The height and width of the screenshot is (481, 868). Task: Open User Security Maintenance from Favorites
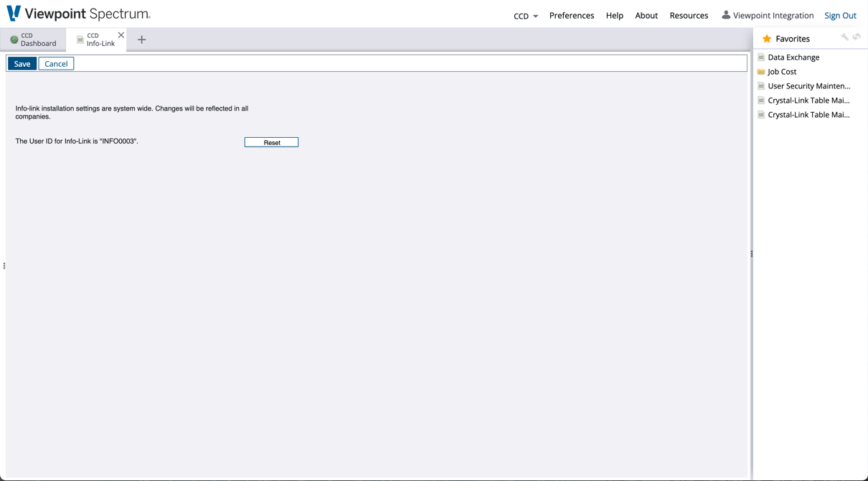pyautogui.click(x=808, y=86)
